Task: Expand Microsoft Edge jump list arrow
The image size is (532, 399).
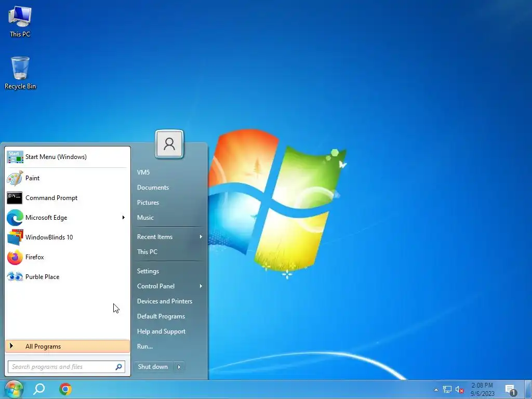Action: (x=124, y=218)
